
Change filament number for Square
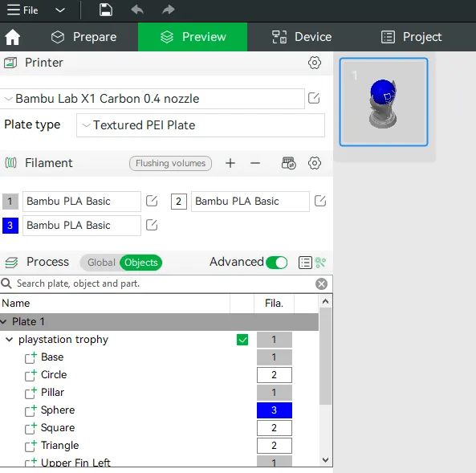pos(275,428)
